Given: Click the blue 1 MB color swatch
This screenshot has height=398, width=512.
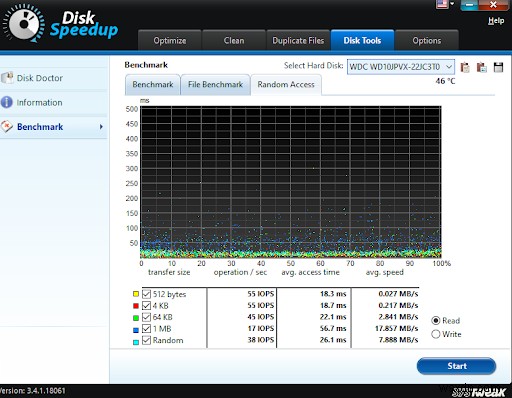Looking at the screenshot, I should point(136,330).
